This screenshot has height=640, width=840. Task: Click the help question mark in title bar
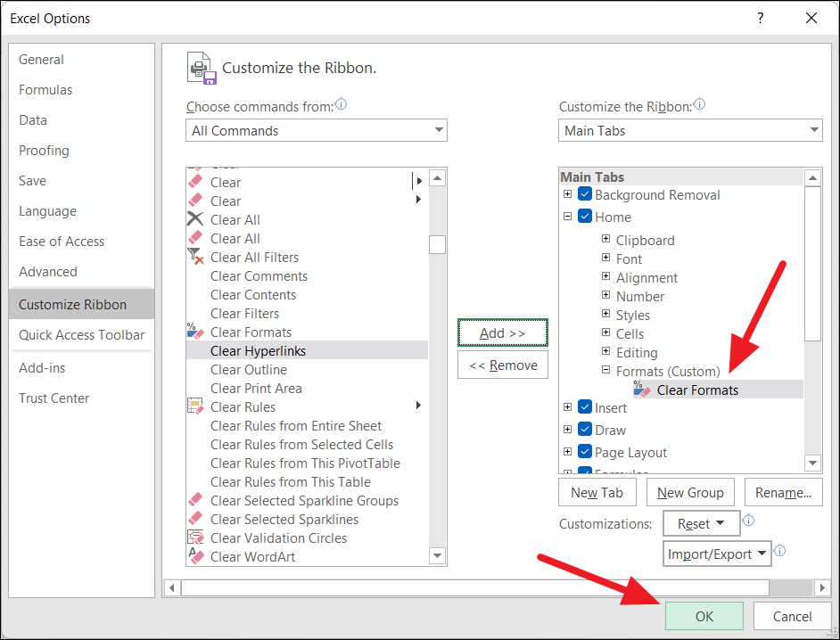760,18
